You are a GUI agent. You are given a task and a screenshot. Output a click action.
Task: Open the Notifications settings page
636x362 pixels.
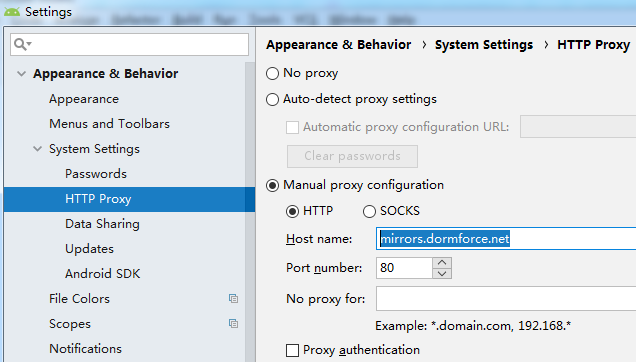(x=86, y=349)
